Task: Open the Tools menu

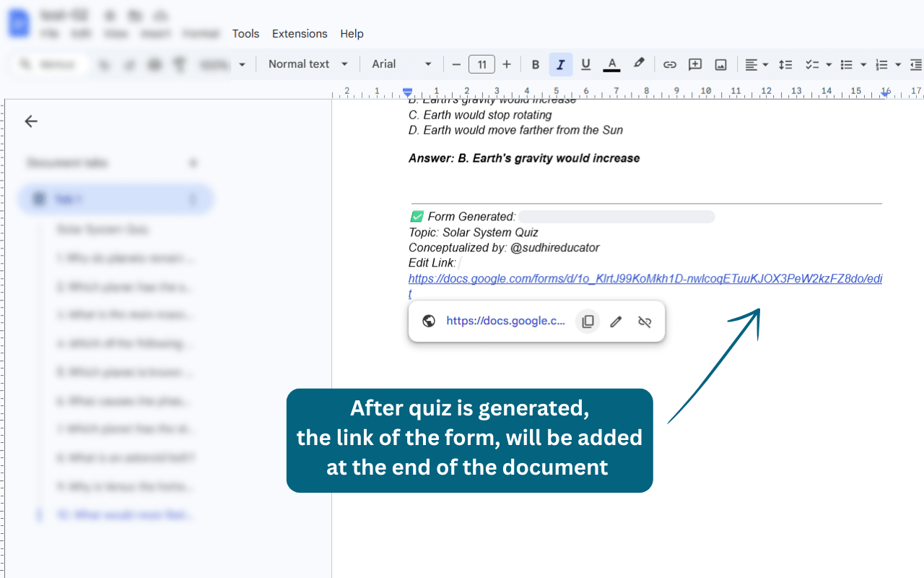Action: point(245,34)
